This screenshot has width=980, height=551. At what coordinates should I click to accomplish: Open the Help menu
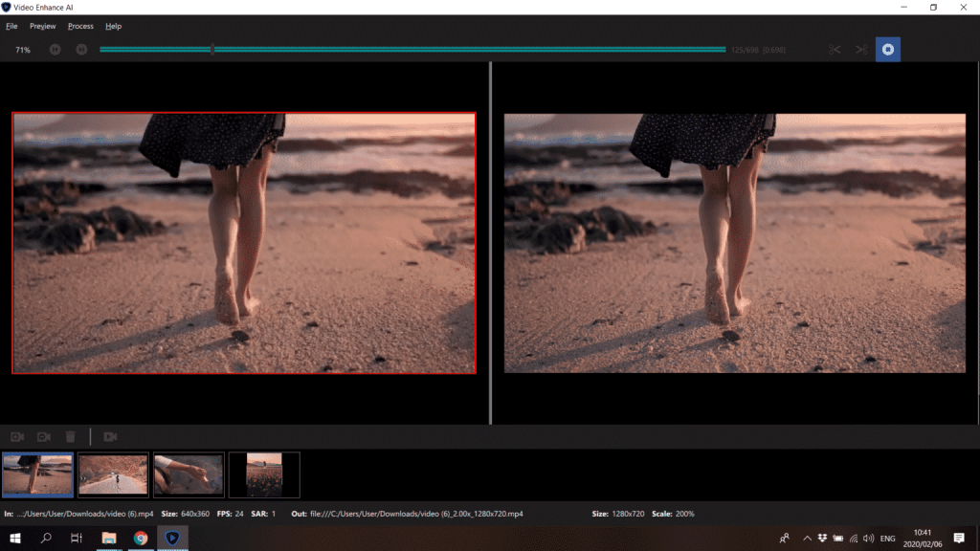pos(113,26)
